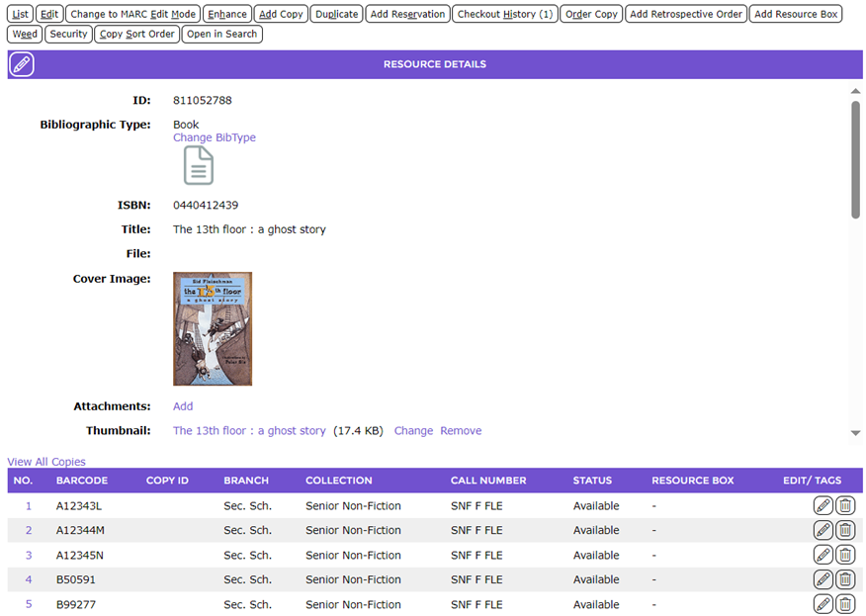Click the details panel scrollbar thumb
The height and width of the screenshot is (616, 866).
(855, 159)
